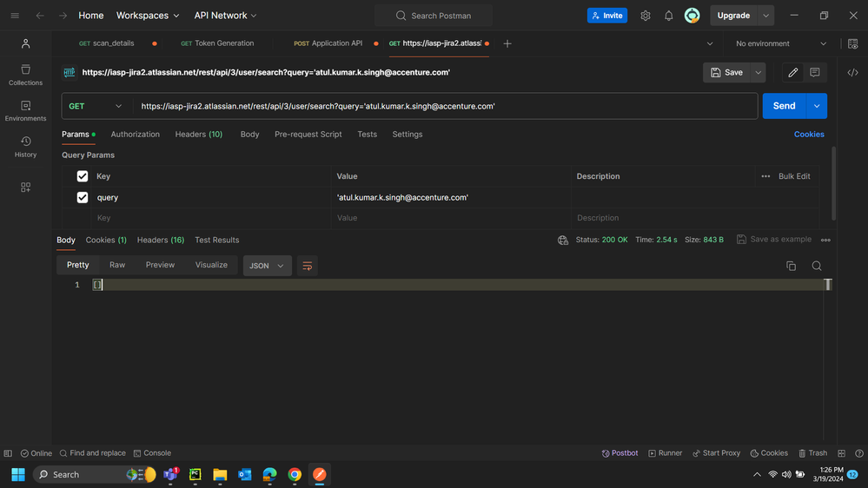Open notifications bell icon
The width and height of the screenshot is (868, 488).
(669, 16)
